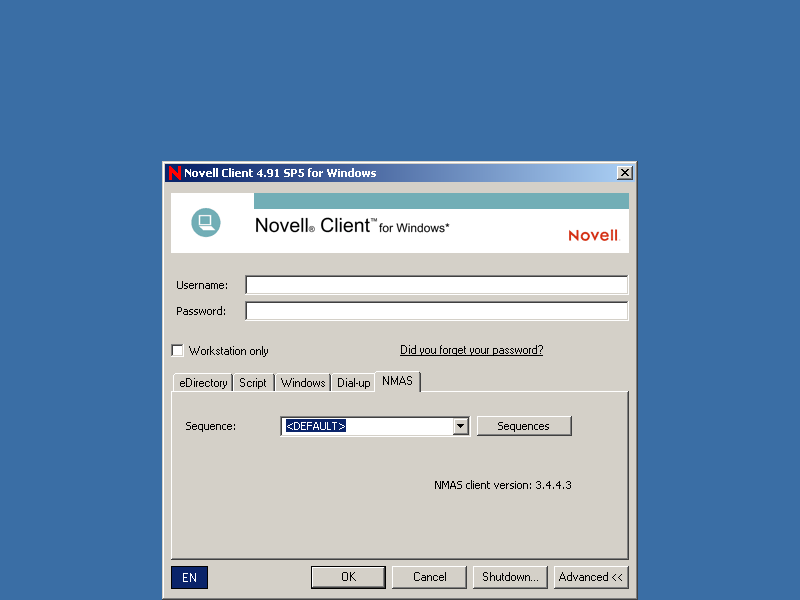
Task: Open the Dial-up tab
Action: point(354,383)
